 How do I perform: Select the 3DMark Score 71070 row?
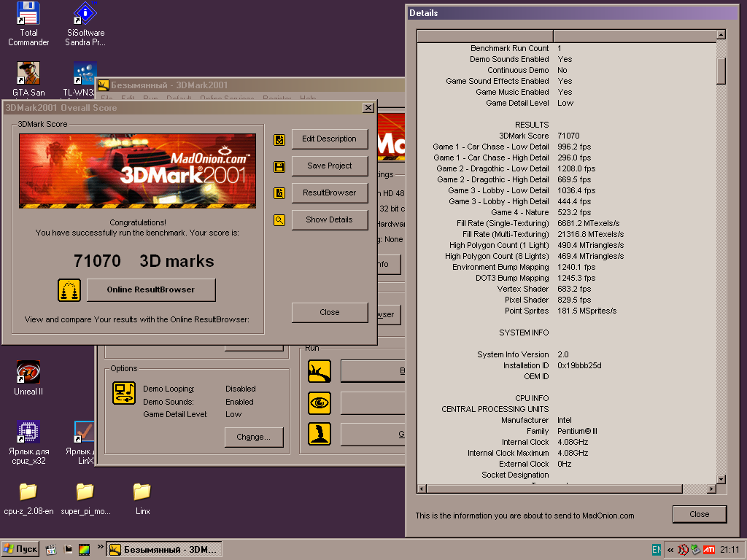566,136
